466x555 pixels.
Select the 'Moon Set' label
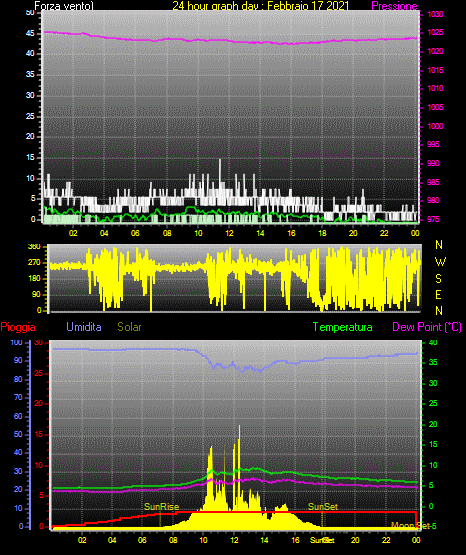click(x=410, y=526)
